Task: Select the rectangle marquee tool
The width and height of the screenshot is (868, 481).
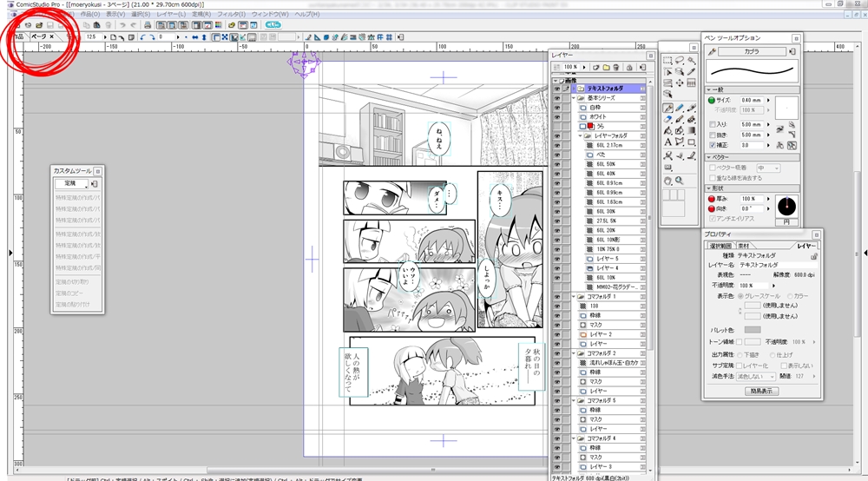Action: click(667, 60)
